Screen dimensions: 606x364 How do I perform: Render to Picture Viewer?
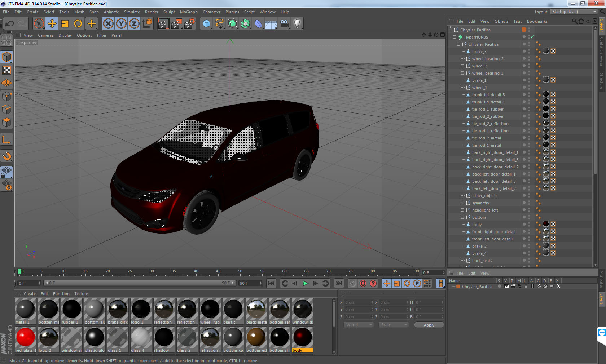click(176, 24)
